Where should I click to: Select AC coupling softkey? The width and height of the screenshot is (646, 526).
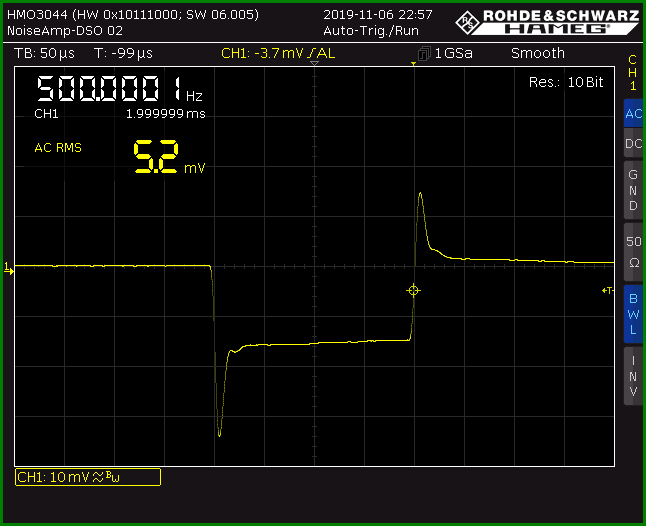(x=633, y=113)
